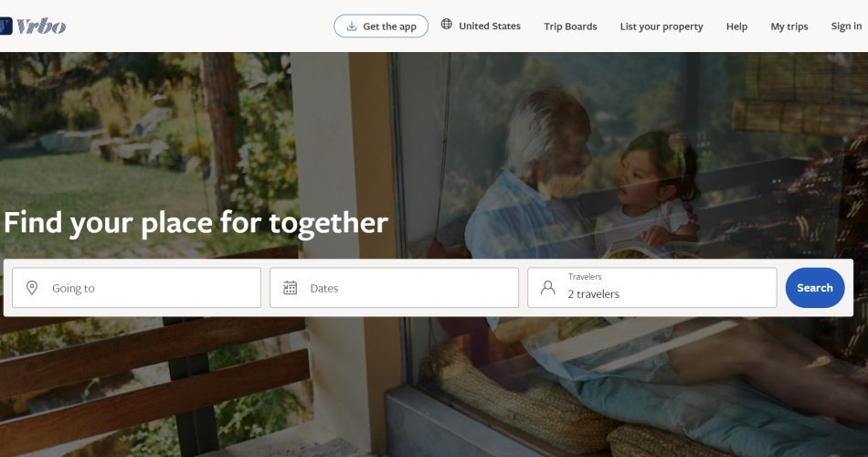View My trips in the header
Screen dimensions: 868x457
click(x=789, y=26)
